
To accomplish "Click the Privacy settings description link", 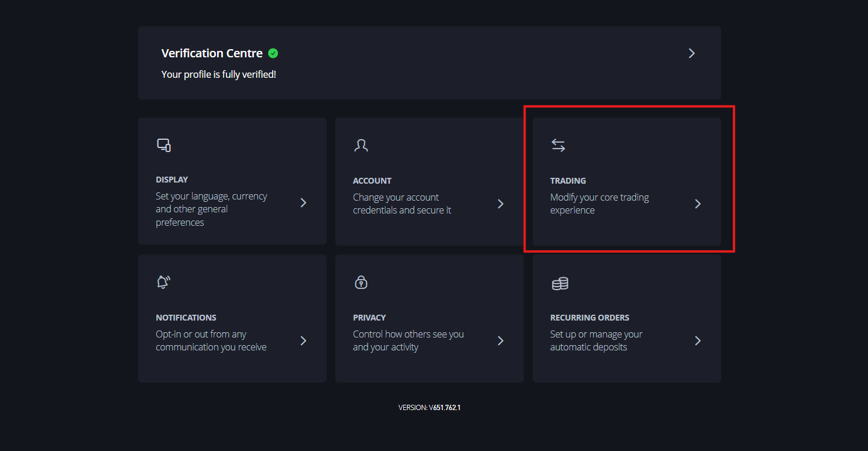I will [x=408, y=340].
